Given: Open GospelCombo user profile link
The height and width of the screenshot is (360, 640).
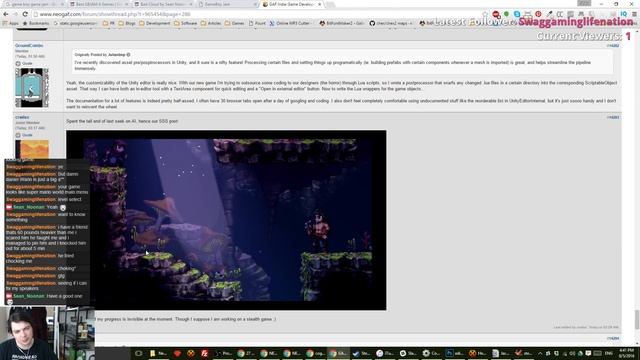Looking at the screenshot, I should click(29, 45).
